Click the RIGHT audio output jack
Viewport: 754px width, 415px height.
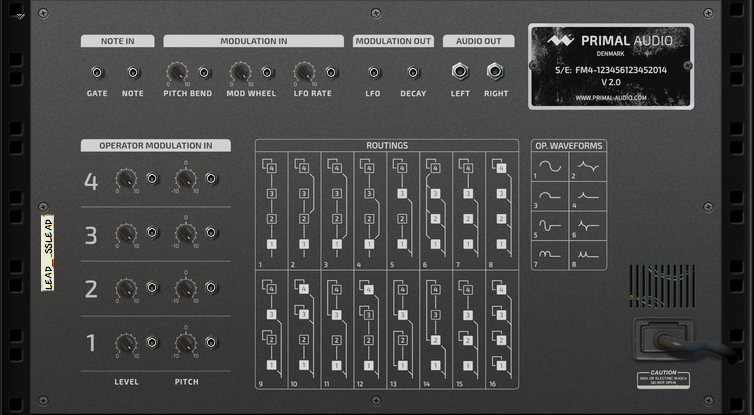[495, 72]
